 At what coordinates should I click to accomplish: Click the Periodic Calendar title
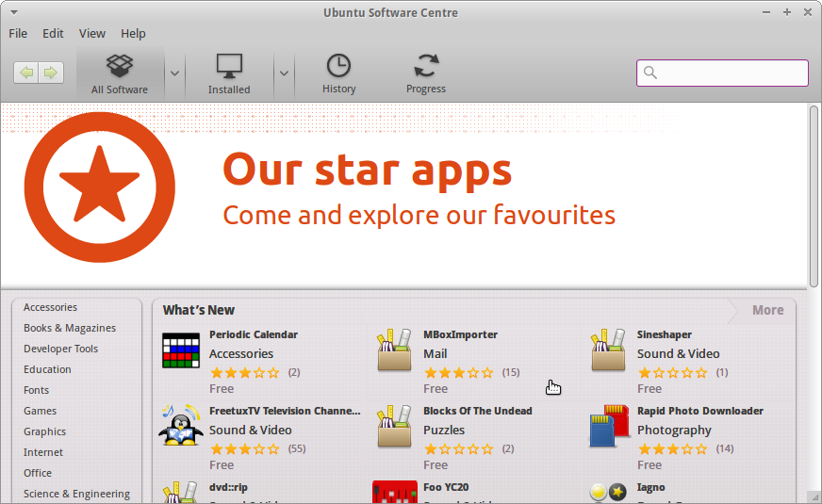tap(254, 334)
